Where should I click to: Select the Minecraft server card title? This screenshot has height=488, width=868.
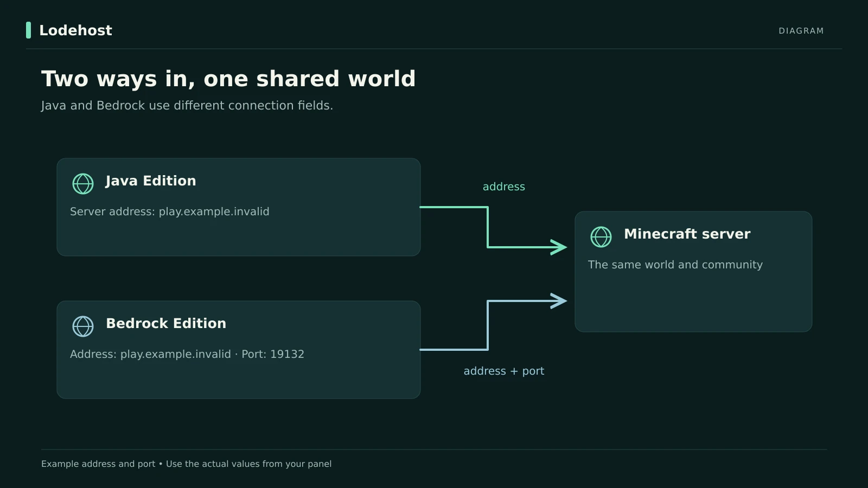687,234
